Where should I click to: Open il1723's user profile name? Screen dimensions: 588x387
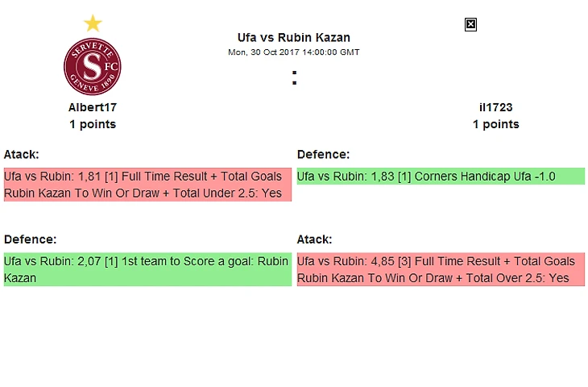tap(495, 106)
